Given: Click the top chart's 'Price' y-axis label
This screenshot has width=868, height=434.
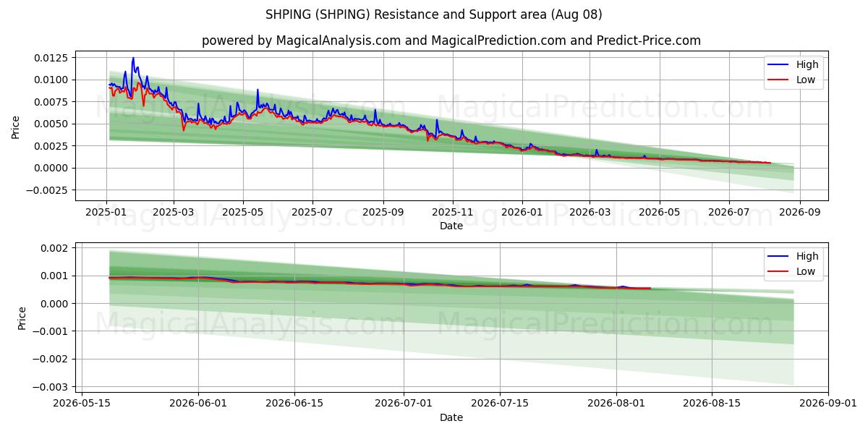Looking at the screenshot, I should click(x=16, y=127).
